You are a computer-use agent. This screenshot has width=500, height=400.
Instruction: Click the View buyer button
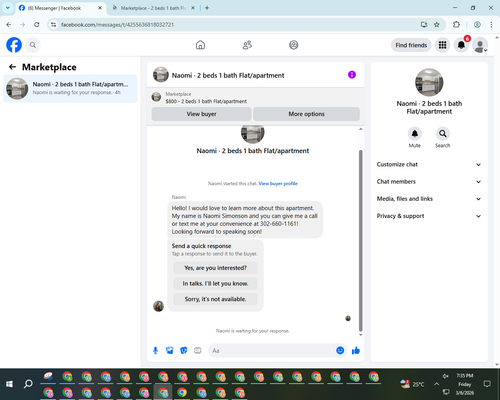[201, 114]
